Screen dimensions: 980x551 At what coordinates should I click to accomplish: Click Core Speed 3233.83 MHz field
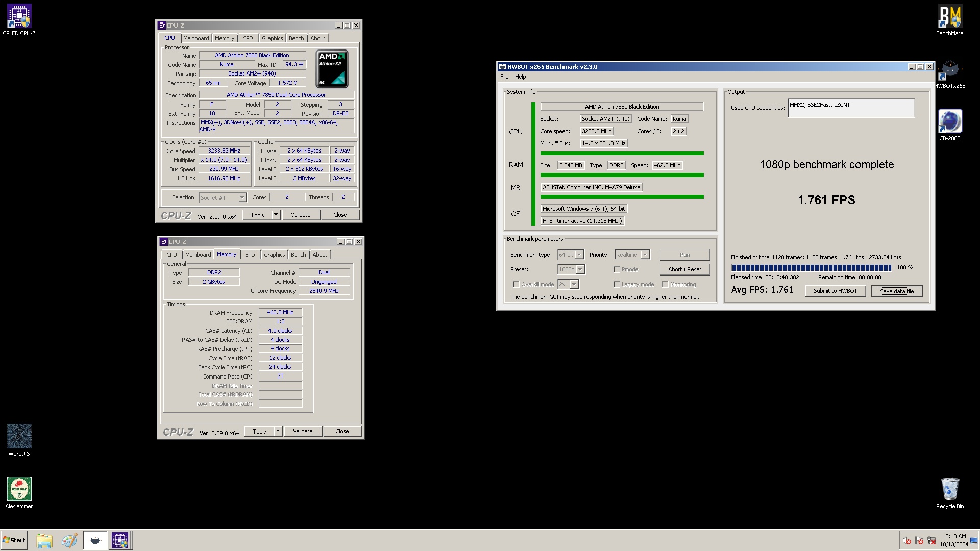[x=224, y=151]
